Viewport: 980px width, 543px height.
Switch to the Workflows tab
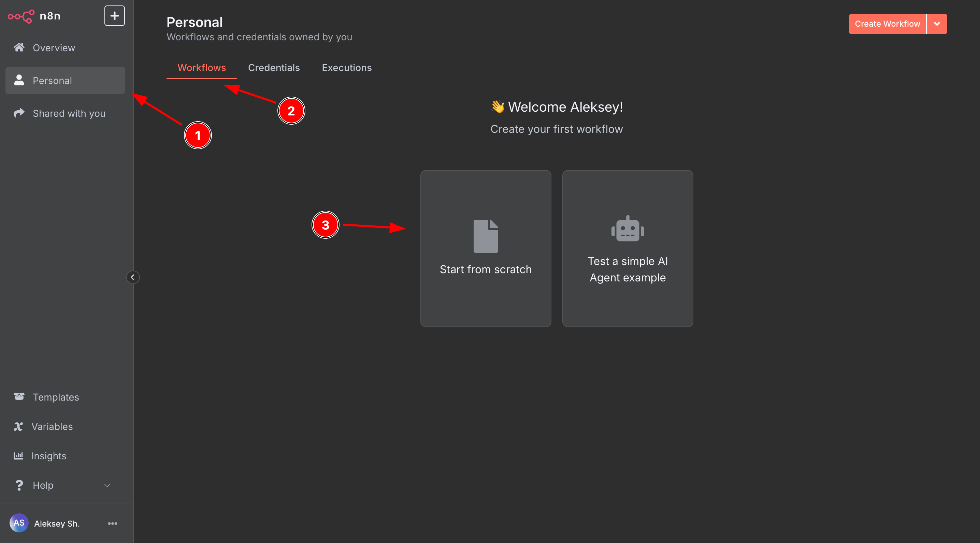coord(202,67)
